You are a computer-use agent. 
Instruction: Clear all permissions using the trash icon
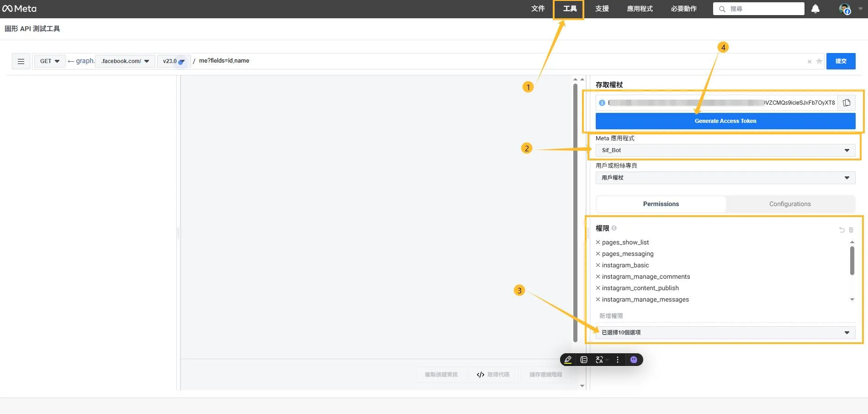coord(851,230)
